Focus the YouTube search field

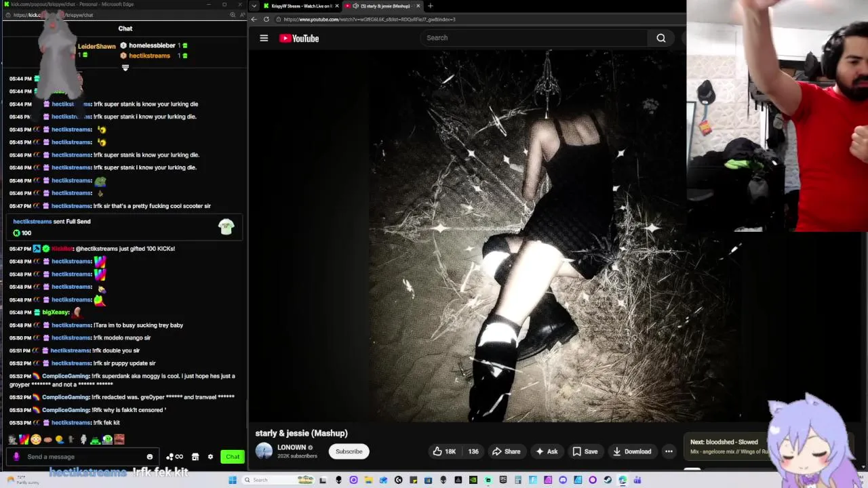(532, 38)
